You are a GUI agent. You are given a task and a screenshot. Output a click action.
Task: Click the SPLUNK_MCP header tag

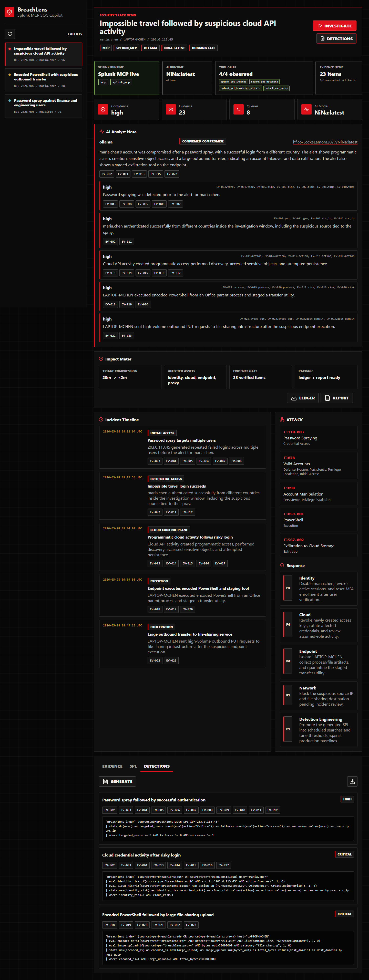pyautogui.click(x=126, y=48)
